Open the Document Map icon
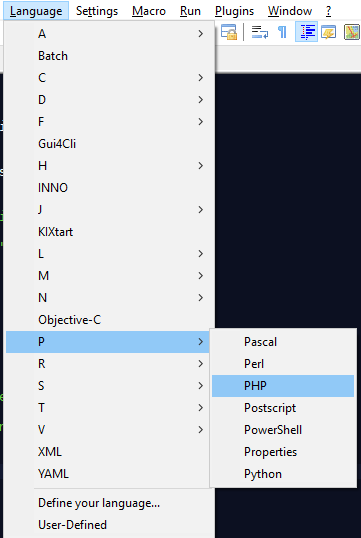 click(x=352, y=32)
